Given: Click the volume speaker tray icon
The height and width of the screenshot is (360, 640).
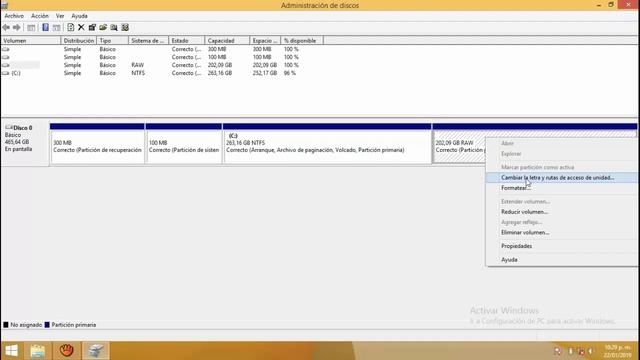Looking at the screenshot, I should pyautogui.click(x=590, y=351).
